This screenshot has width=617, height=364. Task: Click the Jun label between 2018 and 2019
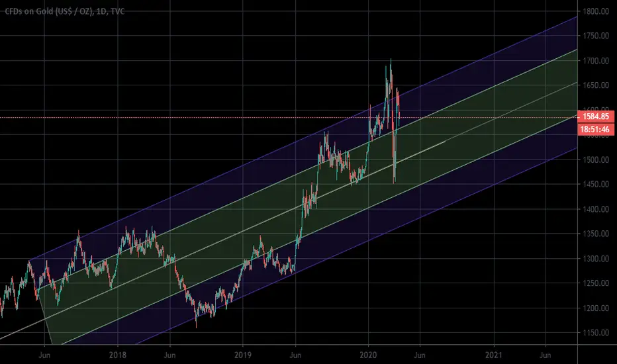click(x=169, y=355)
